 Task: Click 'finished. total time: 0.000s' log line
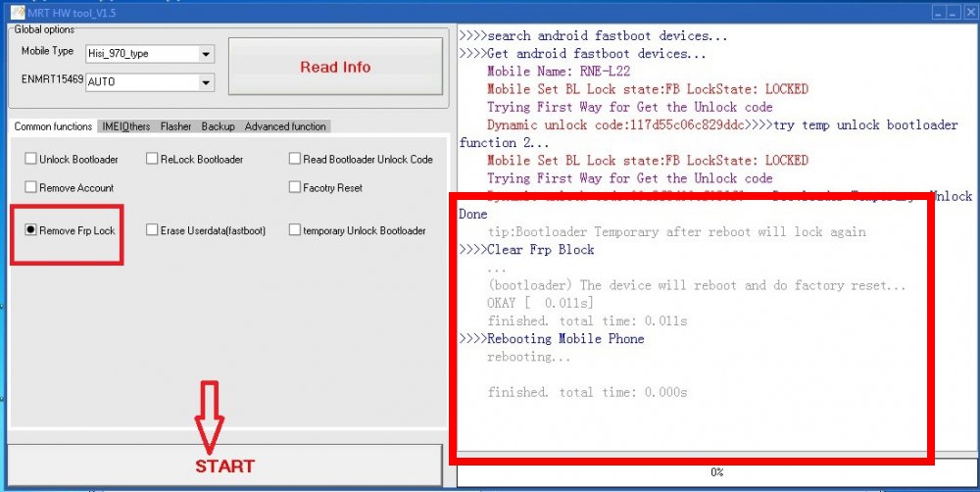click(x=587, y=392)
